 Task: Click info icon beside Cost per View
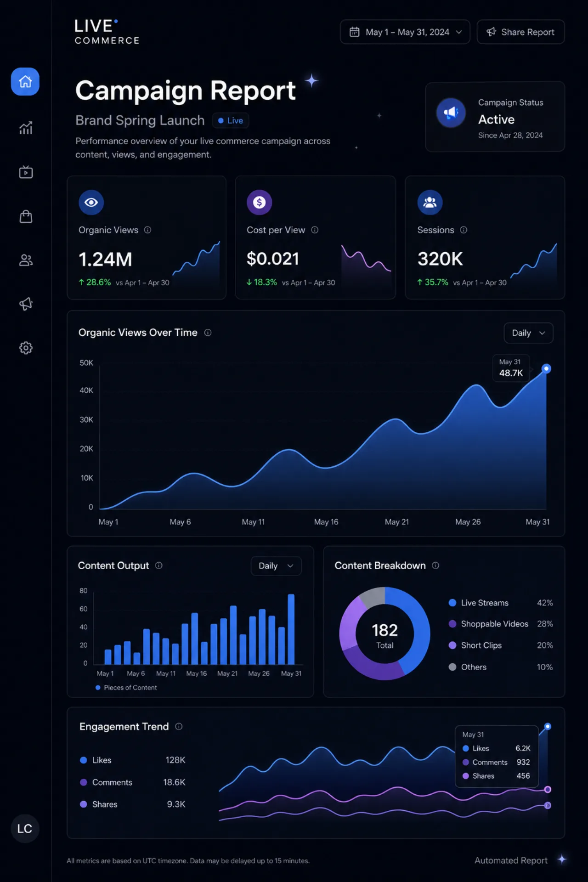315,230
